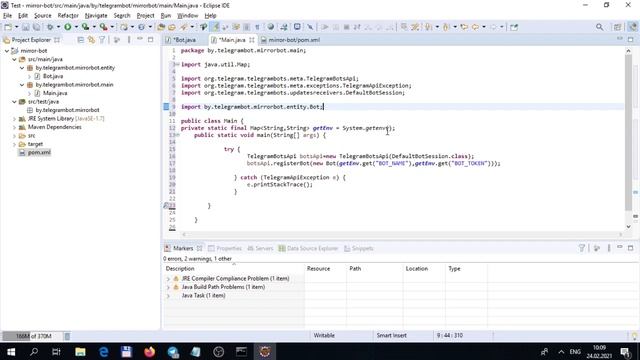Open File Explorer from the taskbar
640x360 pixels.
(x=80, y=351)
